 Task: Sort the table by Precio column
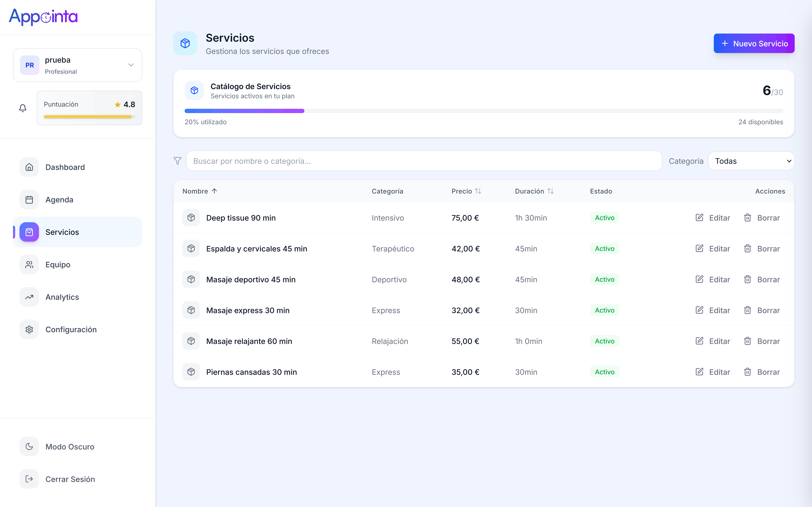466,191
